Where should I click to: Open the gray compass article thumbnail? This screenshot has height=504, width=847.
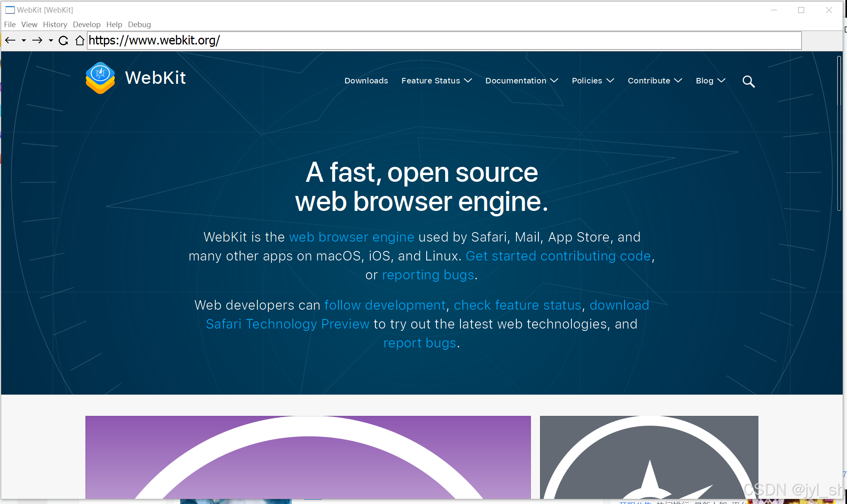[x=649, y=457]
